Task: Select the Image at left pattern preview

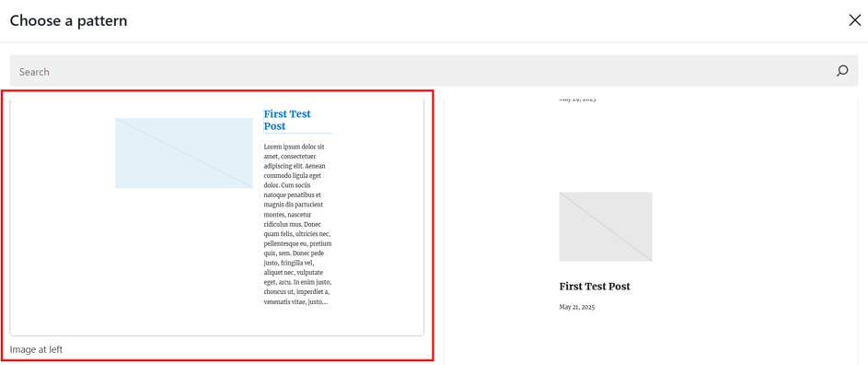Action: point(217,218)
